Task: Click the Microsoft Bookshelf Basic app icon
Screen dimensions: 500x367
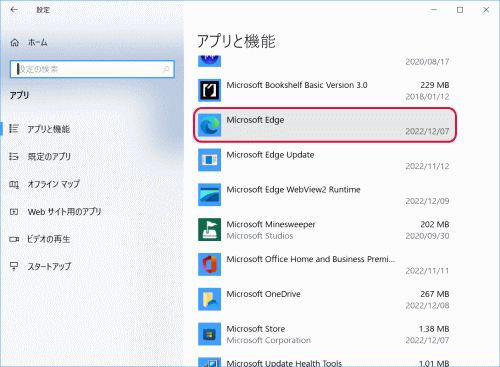Action: click(x=209, y=90)
